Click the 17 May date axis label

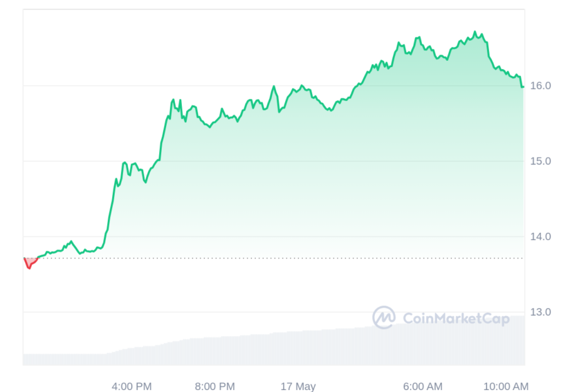[298, 386]
